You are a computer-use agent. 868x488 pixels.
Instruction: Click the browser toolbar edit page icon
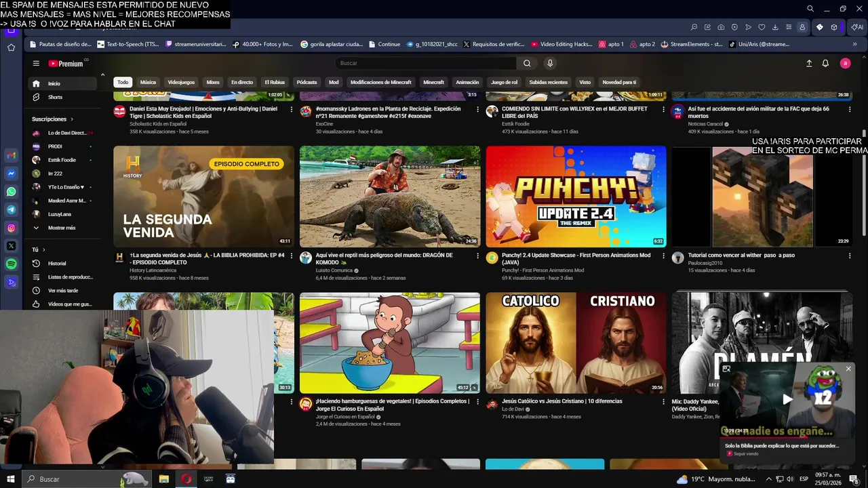(707, 27)
